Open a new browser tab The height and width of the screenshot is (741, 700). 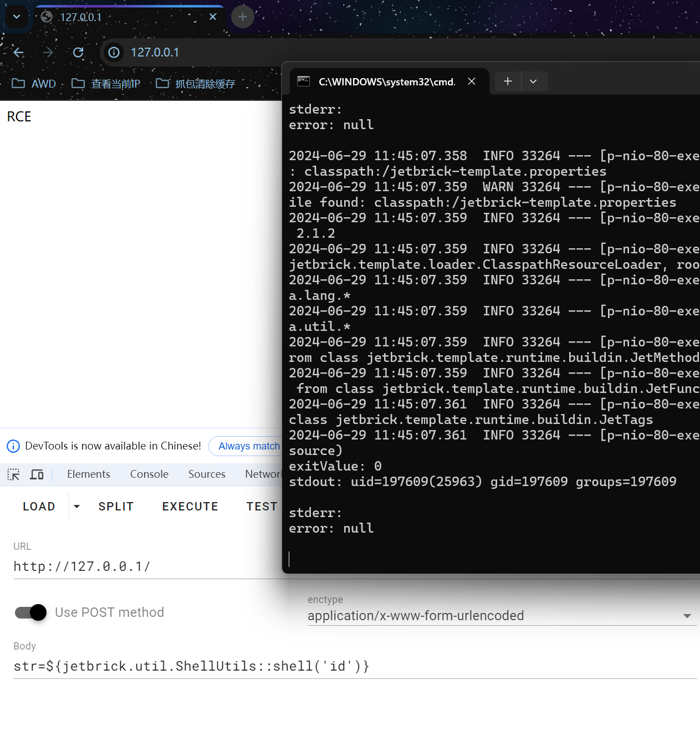(242, 17)
